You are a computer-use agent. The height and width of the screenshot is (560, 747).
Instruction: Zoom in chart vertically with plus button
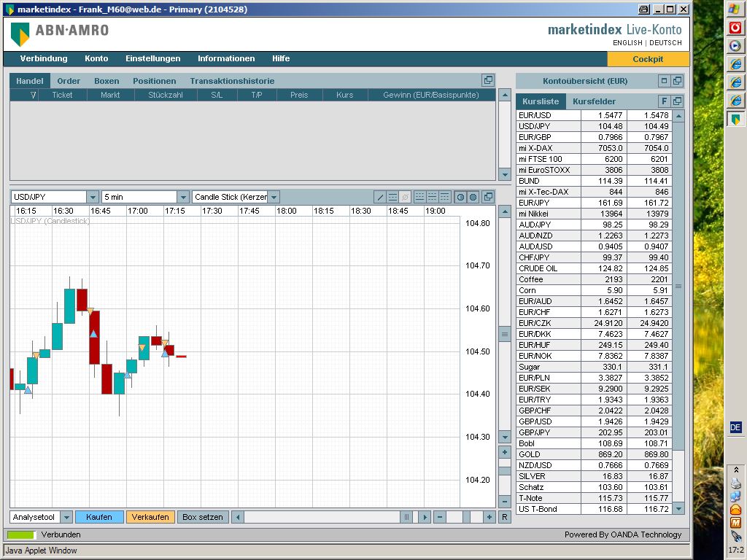click(x=505, y=452)
